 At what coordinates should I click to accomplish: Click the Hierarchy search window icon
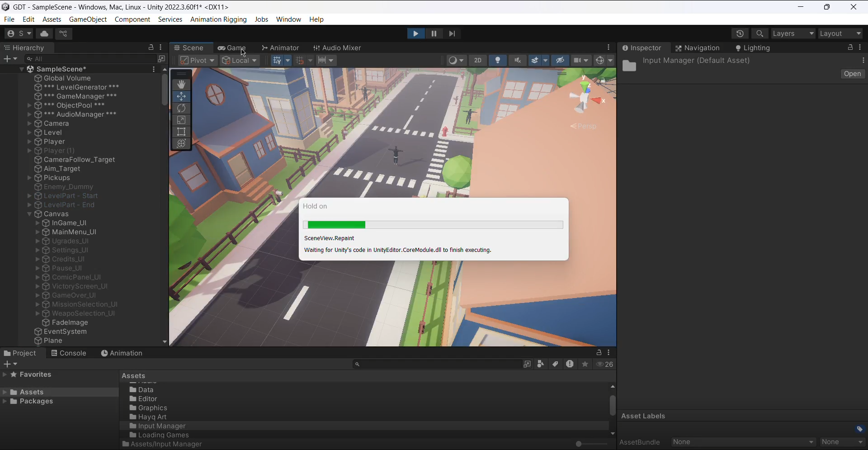161,59
